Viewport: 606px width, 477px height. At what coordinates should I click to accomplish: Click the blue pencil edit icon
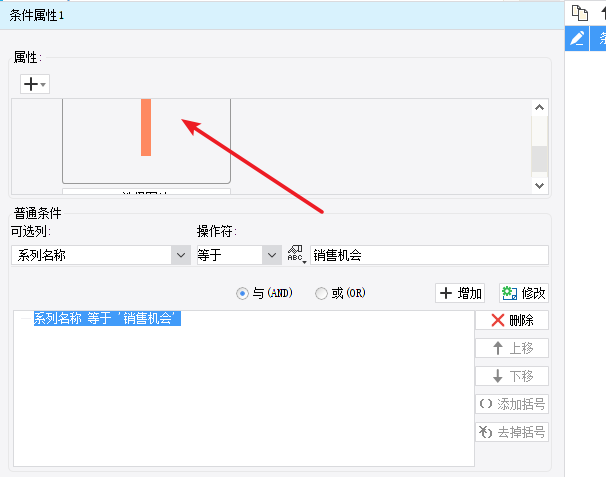tap(577, 38)
